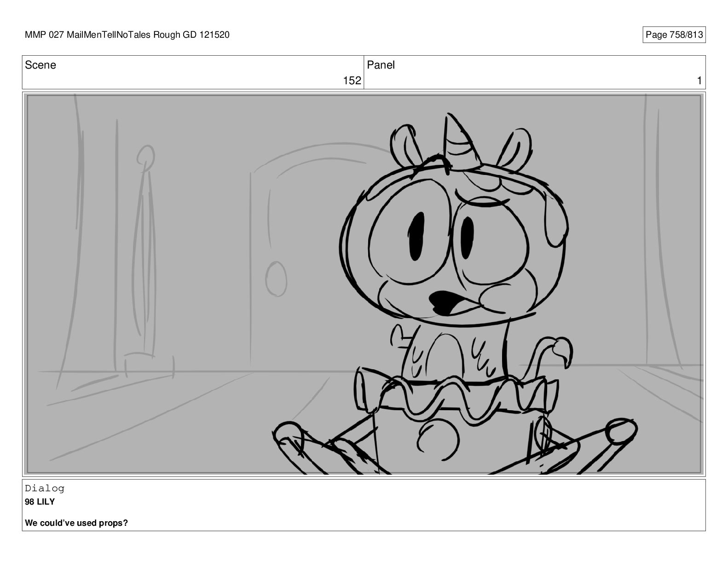Click the 'Page 758/813' indicator box
The image size is (728, 564).
tap(674, 35)
